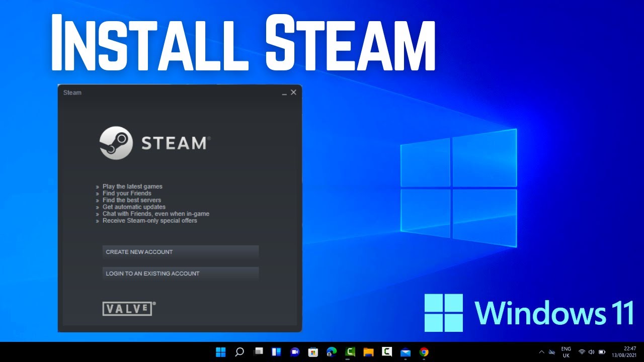Launch Microsoft Edge from the taskbar

click(331, 351)
